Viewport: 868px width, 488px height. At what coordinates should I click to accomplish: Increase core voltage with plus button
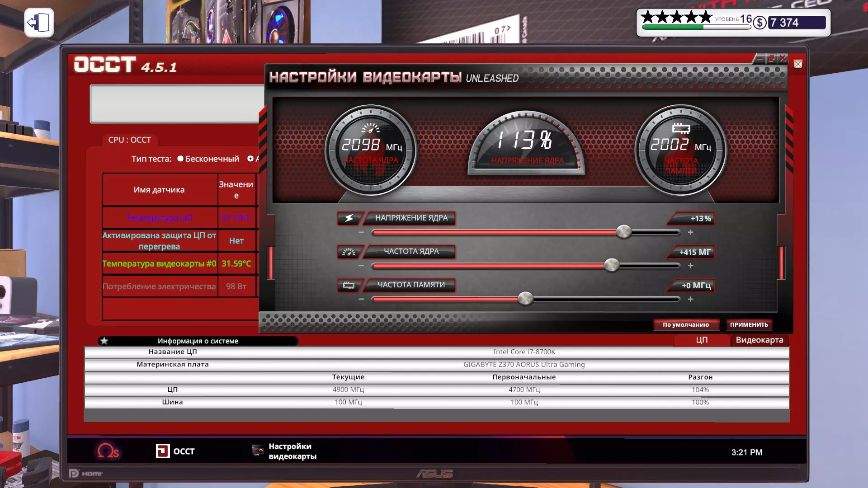click(690, 232)
